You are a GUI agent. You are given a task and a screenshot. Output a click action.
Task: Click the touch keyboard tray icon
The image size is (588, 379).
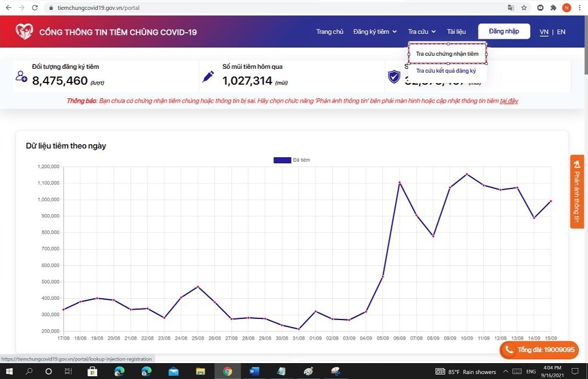[517, 371]
